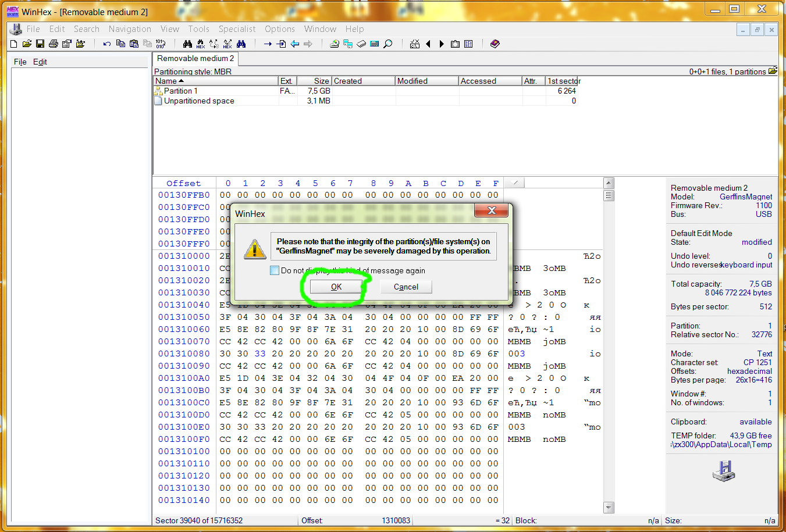
Task: Select the Removable medium 2 tab
Action: (x=195, y=58)
